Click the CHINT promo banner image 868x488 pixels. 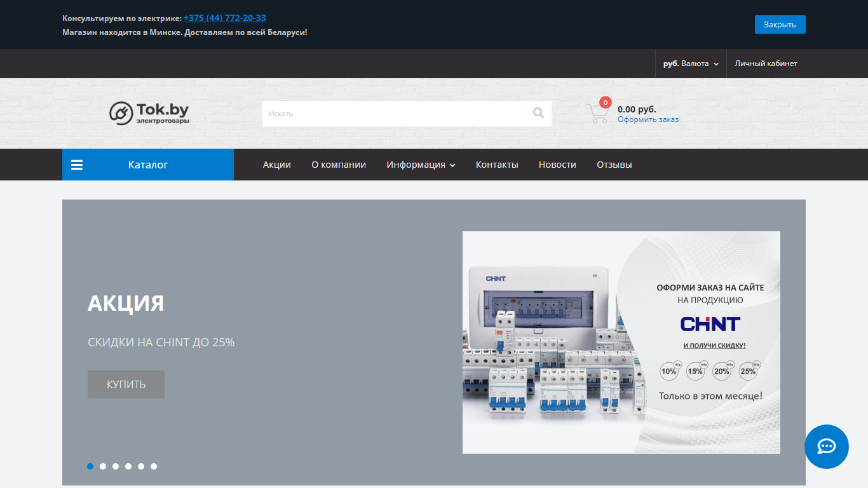(x=621, y=342)
